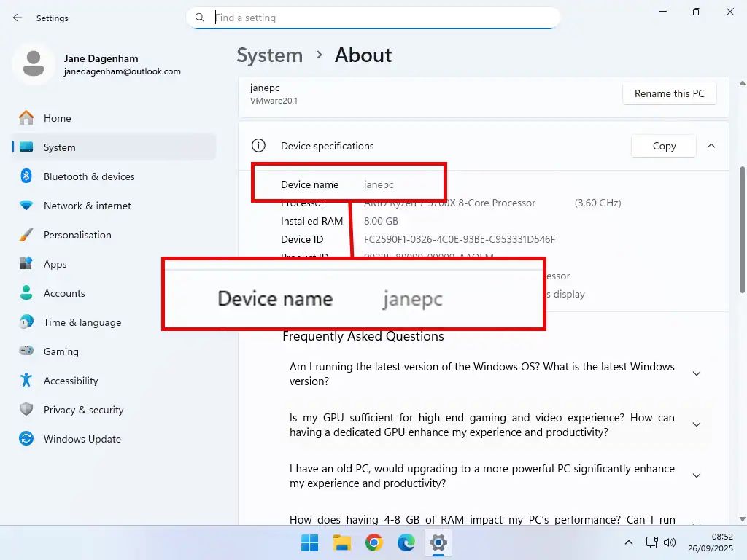Viewport: 747px width, 560px height.
Task: Click the janedagenham@outlook.com account email
Action: [123, 71]
